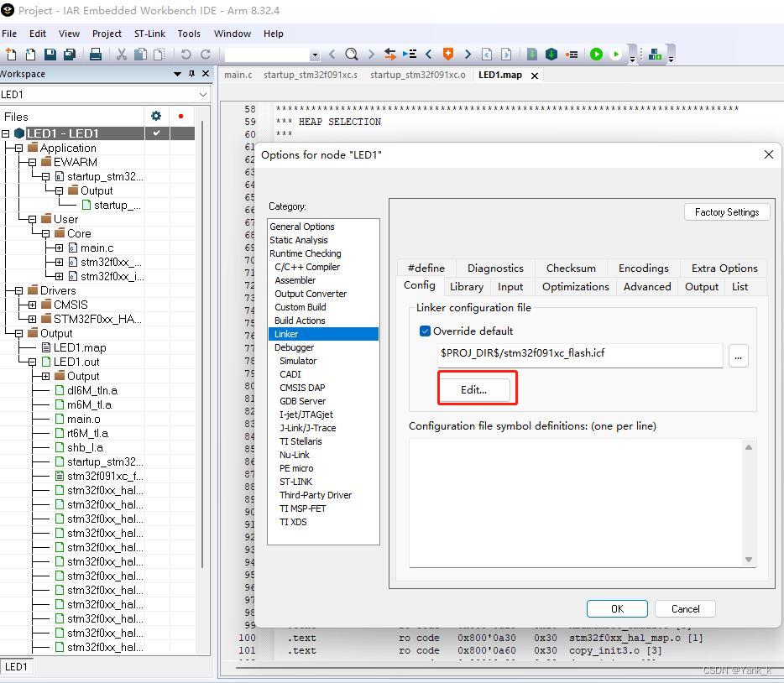Close the Workspace panel

coord(206,74)
